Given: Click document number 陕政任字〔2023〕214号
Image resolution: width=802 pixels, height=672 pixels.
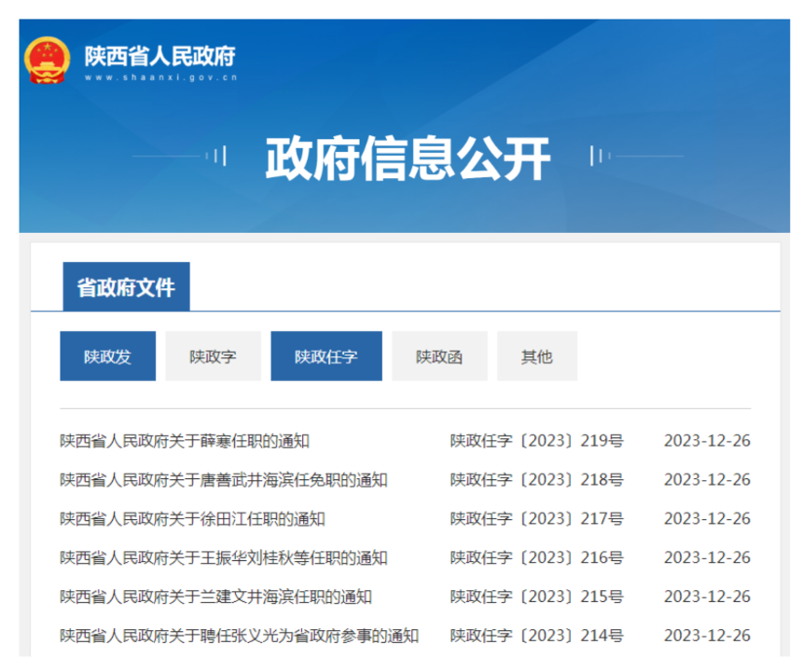Looking at the screenshot, I should (x=536, y=636).
